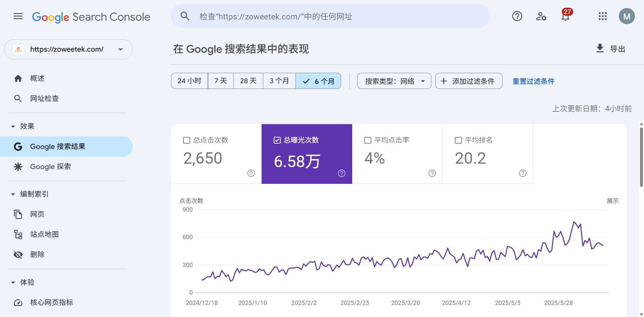Open the hamburger main menu

pos(18,16)
